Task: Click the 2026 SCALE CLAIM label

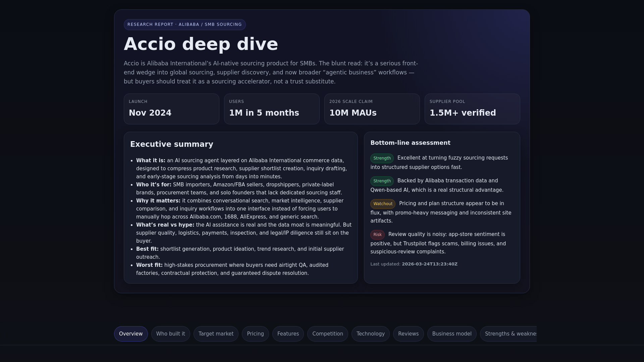Action: [x=351, y=102]
